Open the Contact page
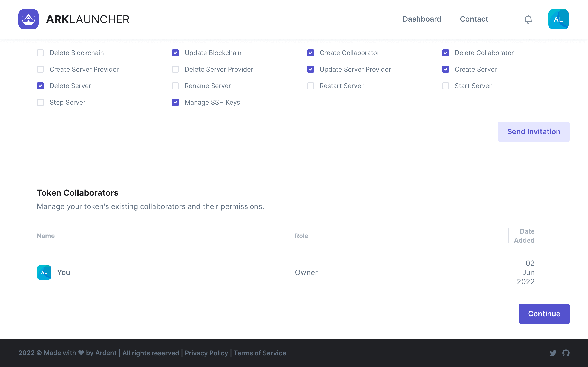 coord(474,19)
